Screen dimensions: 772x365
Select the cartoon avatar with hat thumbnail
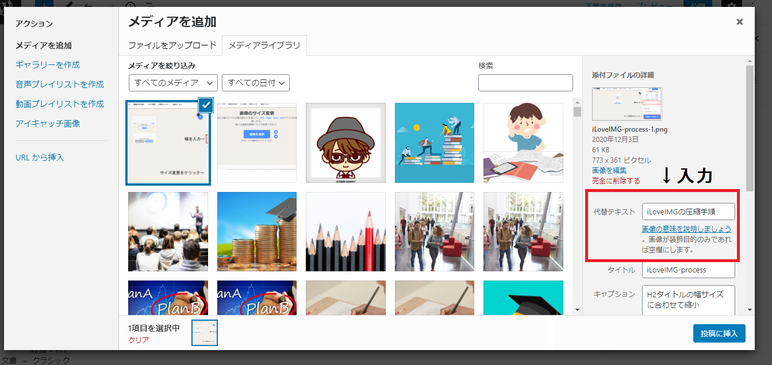pyautogui.click(x=346, y=143)
